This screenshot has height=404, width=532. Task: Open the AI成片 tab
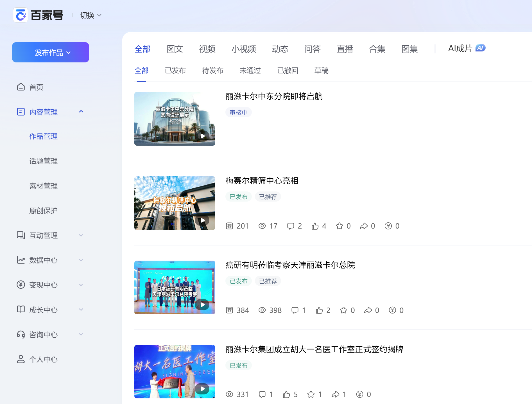pos(467,48)
